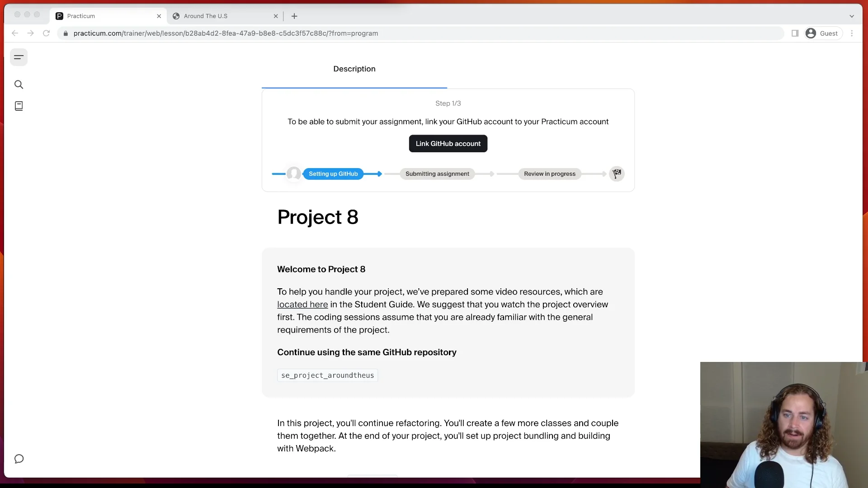The width and height of the screenshot is (868, 488).
Task: Open Chrome's three-dot menu
Action: [x=852, y=33]
